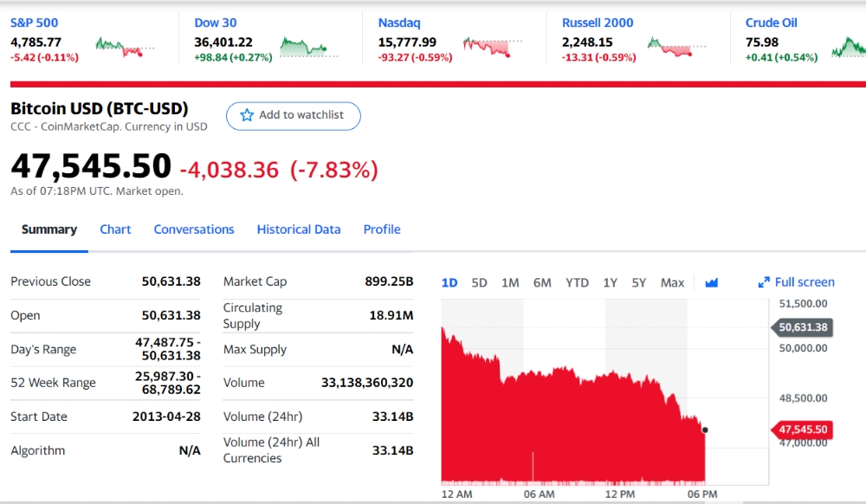The width and height of the screenshot is (866, 504).
Task: Click the black current-price dot on chart
Action: (x=705, y=430)
